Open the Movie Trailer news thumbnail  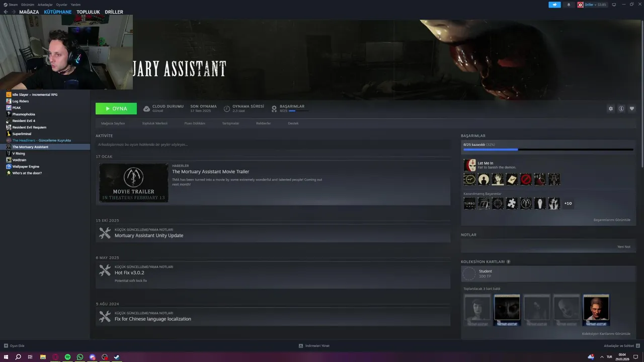133,183
